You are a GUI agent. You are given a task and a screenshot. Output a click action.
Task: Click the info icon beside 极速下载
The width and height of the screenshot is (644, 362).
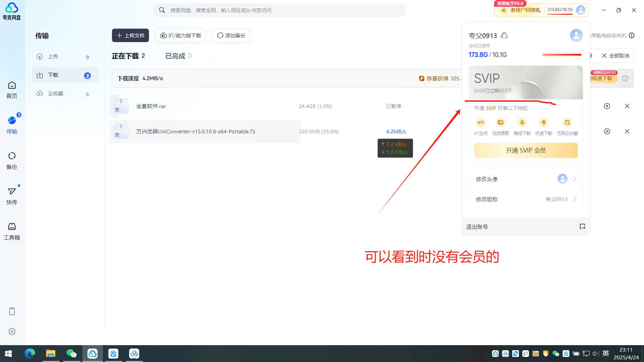(625, 78)
